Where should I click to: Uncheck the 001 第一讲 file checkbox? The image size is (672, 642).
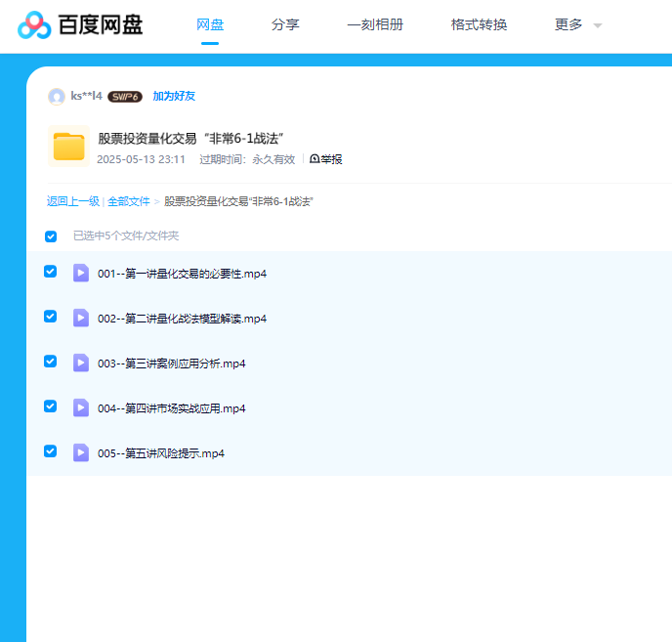point(51,272)
